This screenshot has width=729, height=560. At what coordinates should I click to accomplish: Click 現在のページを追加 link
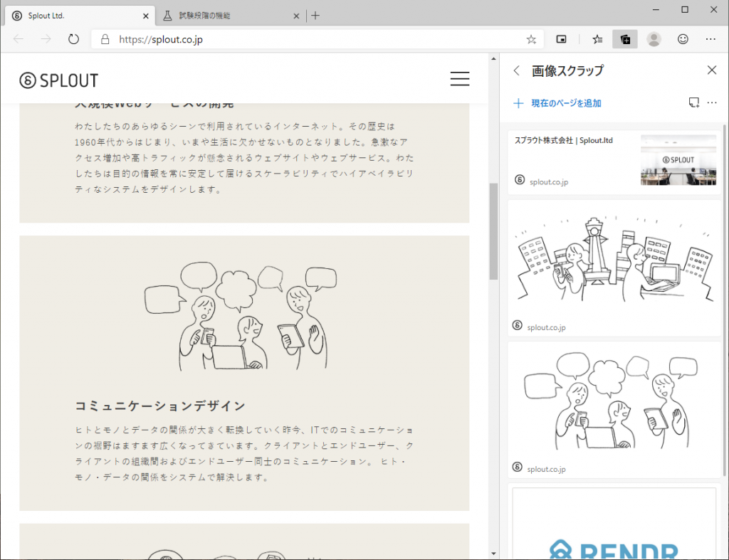coord(557,103)
